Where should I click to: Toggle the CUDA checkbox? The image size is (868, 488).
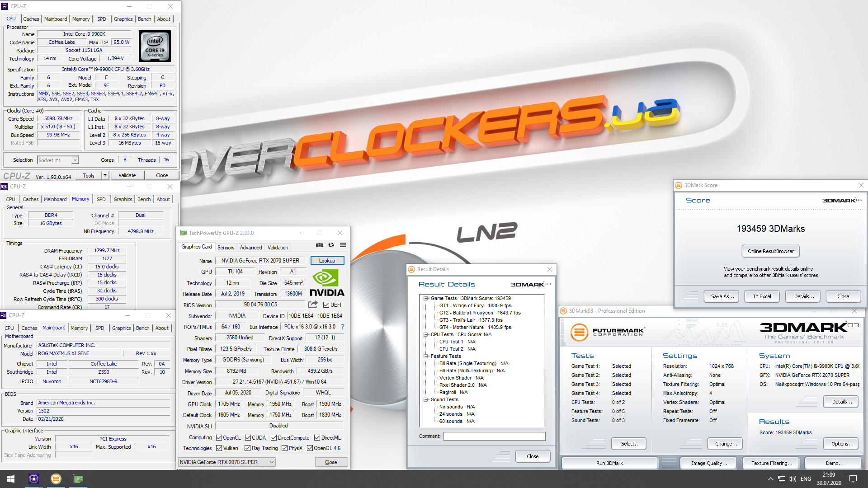click(248, 438)
